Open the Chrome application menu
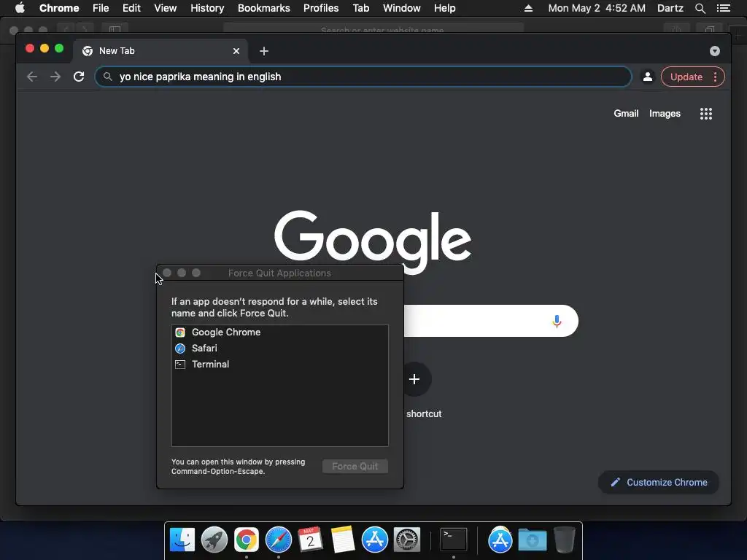 click(x=59, y=8)
